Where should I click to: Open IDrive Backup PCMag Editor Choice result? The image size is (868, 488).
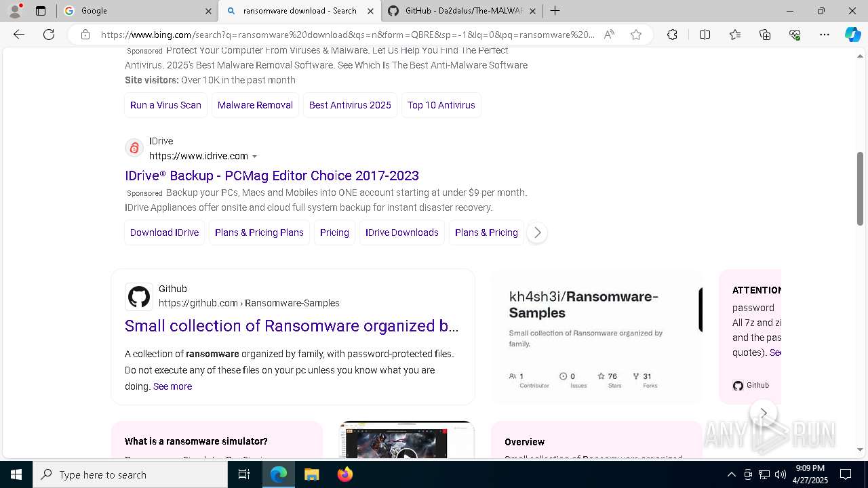(x=272, y=176)
